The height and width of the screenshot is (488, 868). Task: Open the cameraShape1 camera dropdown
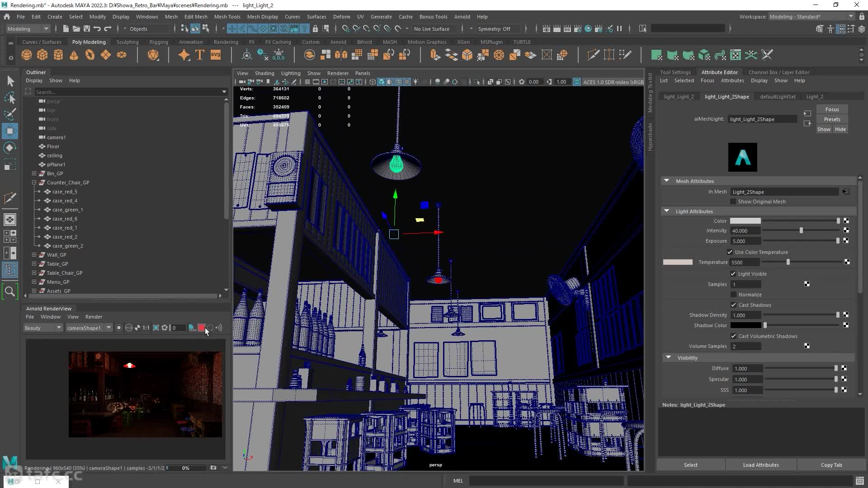[88, 328]
